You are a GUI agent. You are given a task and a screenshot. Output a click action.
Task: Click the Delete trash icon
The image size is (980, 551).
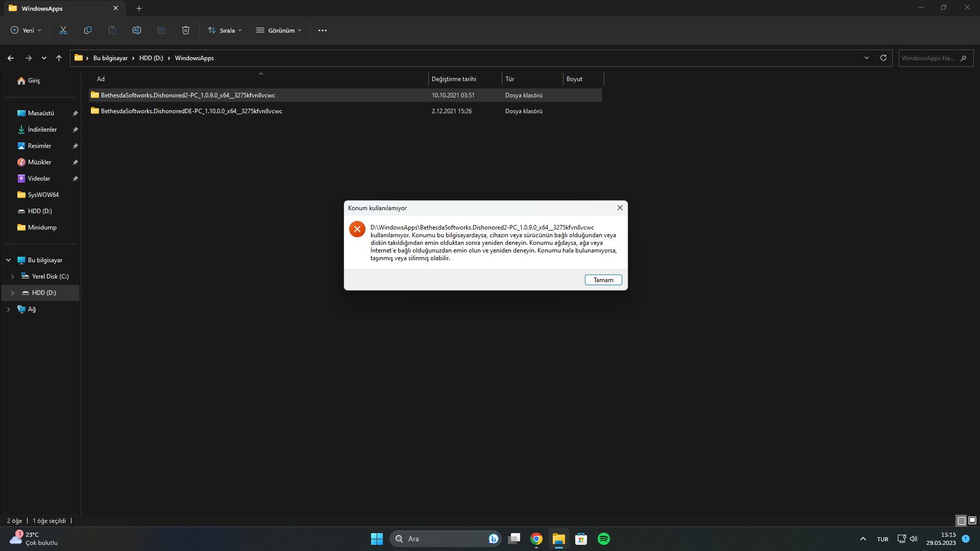tap(186, 30)
